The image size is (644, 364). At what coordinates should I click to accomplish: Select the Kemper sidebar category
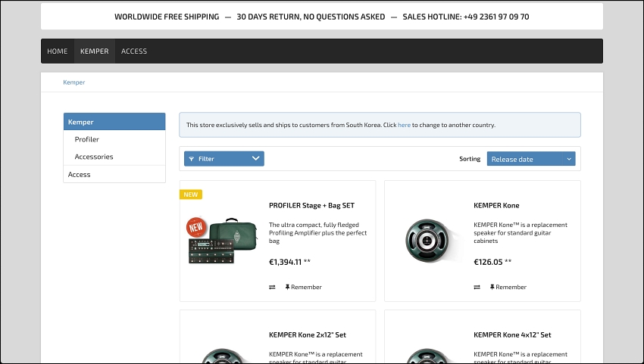(114, 122)
